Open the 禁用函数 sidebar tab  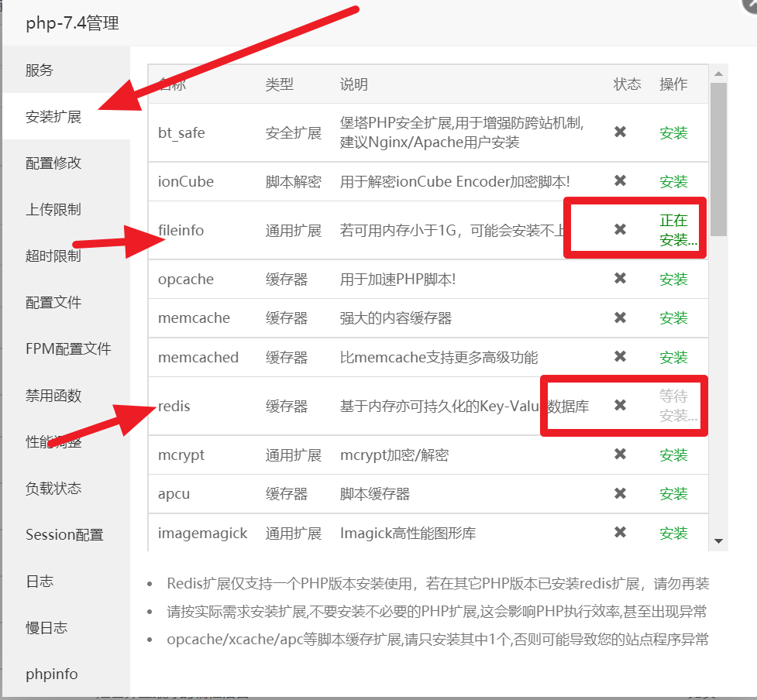click(x=53, y=396)
